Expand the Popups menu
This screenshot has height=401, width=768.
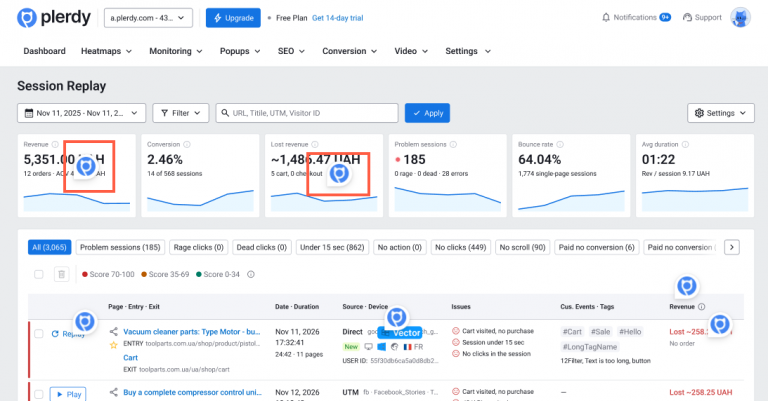[240, 51]
